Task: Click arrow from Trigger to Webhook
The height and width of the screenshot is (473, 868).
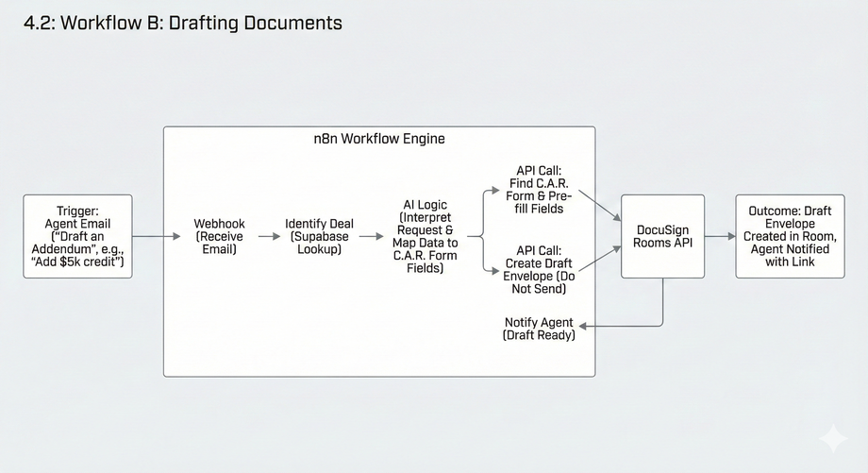Action: [x=157, y=236]
